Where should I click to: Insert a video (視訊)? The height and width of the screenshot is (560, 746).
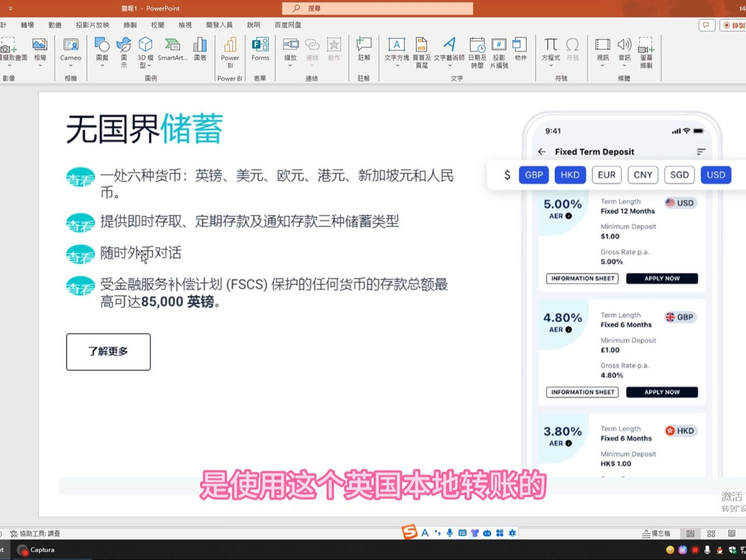(x=602, y=49)
